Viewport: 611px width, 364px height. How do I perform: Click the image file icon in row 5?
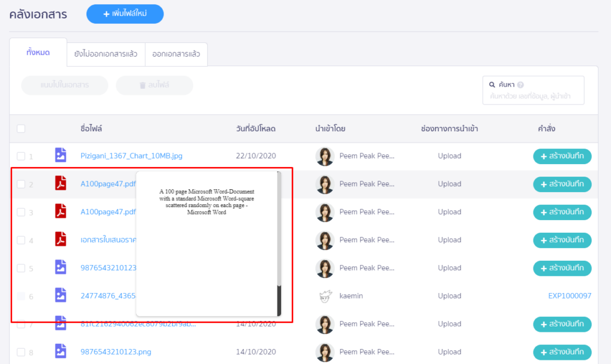[x=60, y=267]
